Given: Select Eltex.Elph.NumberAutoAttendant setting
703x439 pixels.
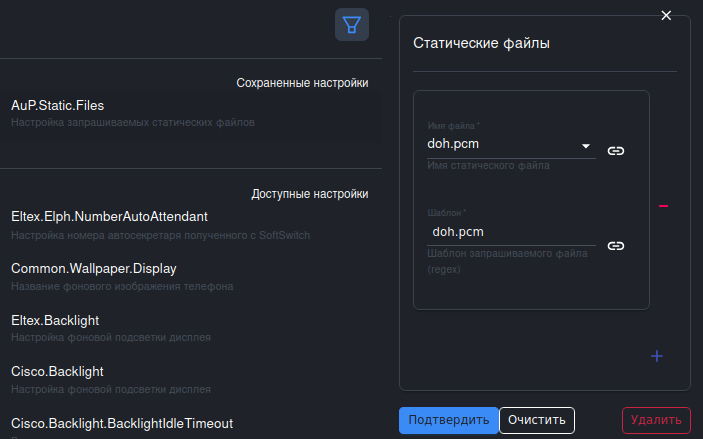Looking at the screenshot, I should pyautogui.click(x=109, y=216).
